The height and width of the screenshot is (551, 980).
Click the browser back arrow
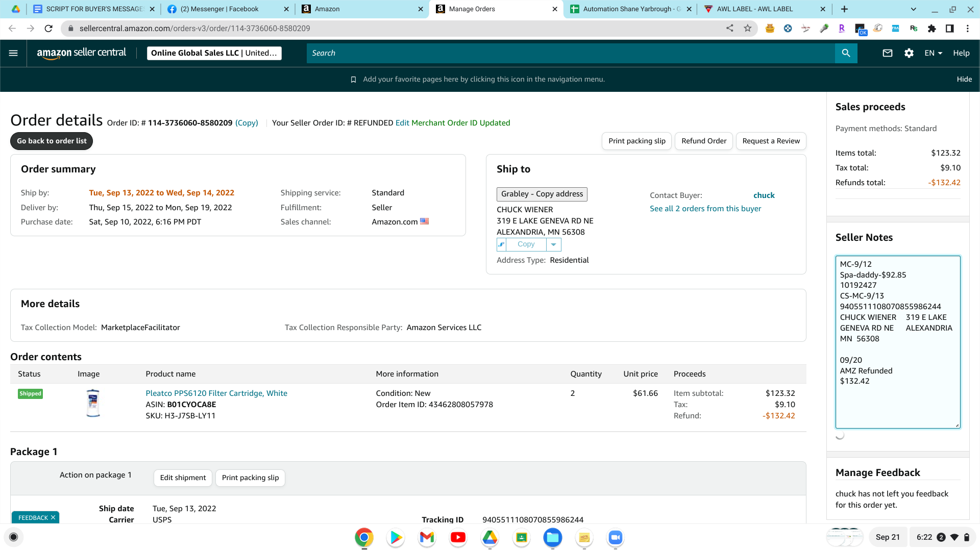click(12, 29)
